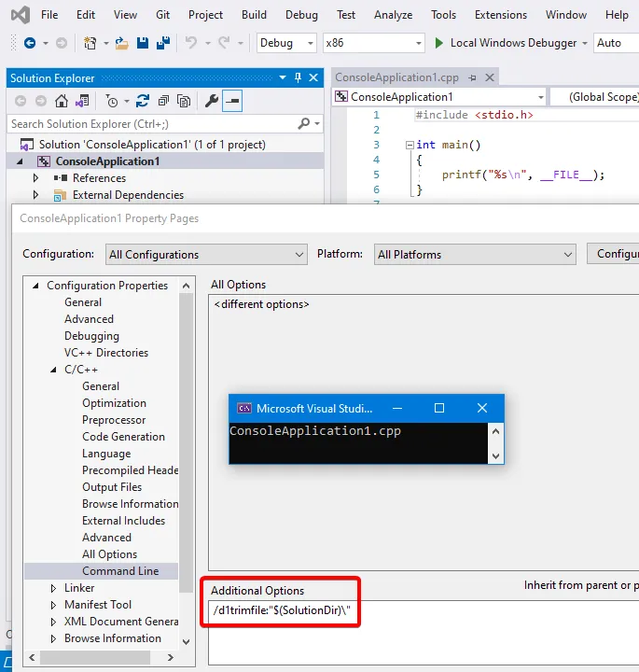639x672 pixels.
Task: Expand the Linker property node
Action: point(53,588)
